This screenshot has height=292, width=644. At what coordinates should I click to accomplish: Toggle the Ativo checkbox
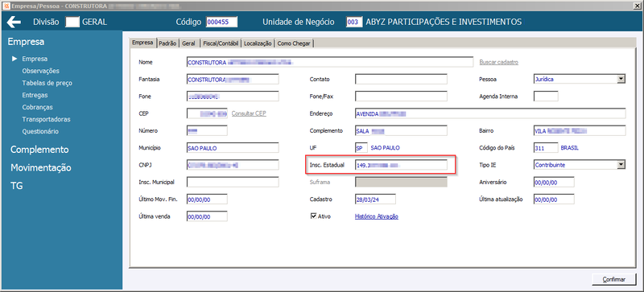[x=313, y=216]
